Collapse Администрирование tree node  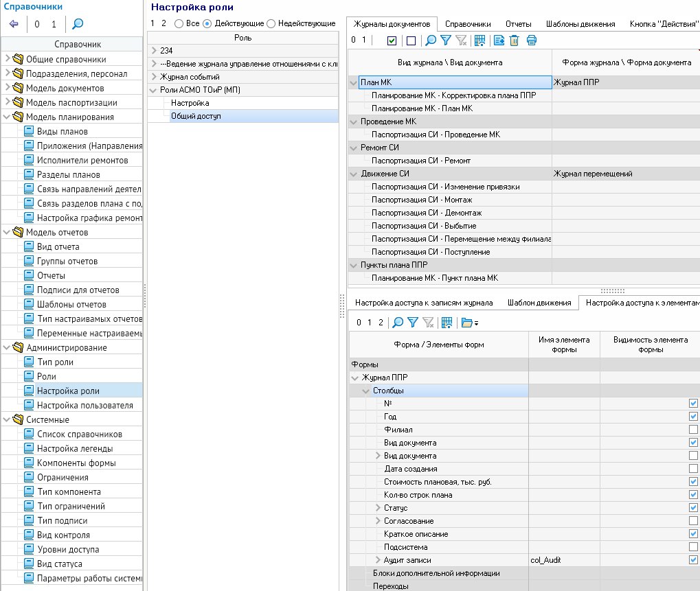7,347
